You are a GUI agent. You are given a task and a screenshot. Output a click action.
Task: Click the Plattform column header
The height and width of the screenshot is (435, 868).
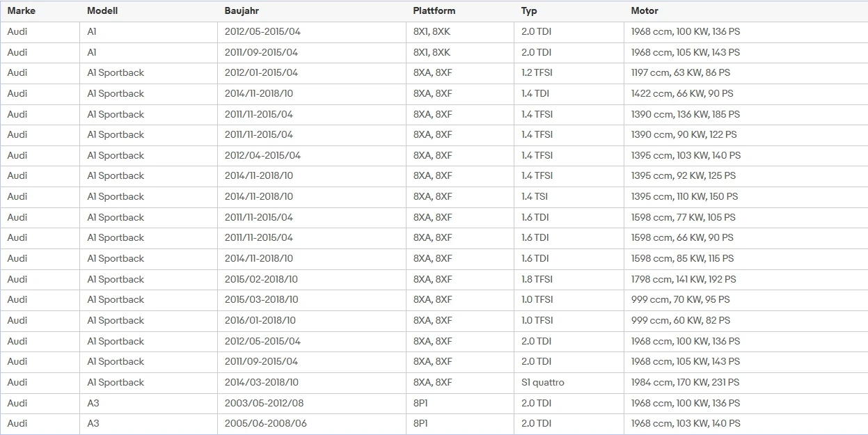click(x=434, y=11)
